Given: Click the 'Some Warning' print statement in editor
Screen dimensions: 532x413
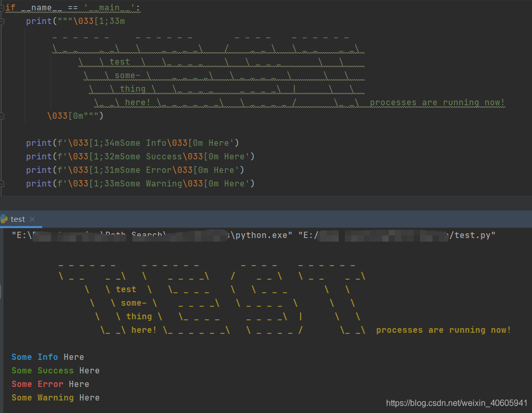Looking at the screenshot, I should click(140, 184).
